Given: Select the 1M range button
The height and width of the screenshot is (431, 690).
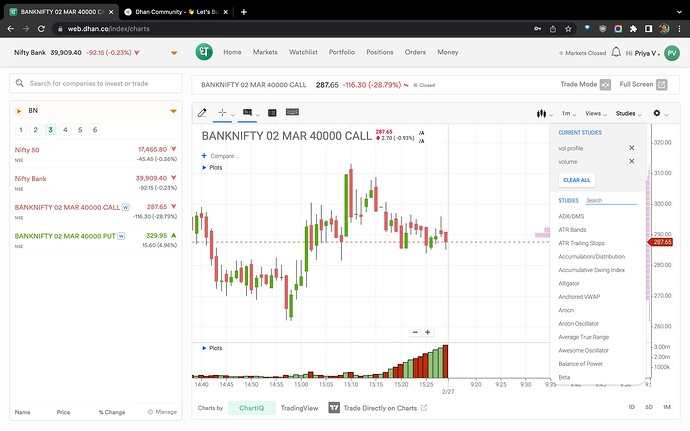Looking at the screenshot, I should (667, 407).
